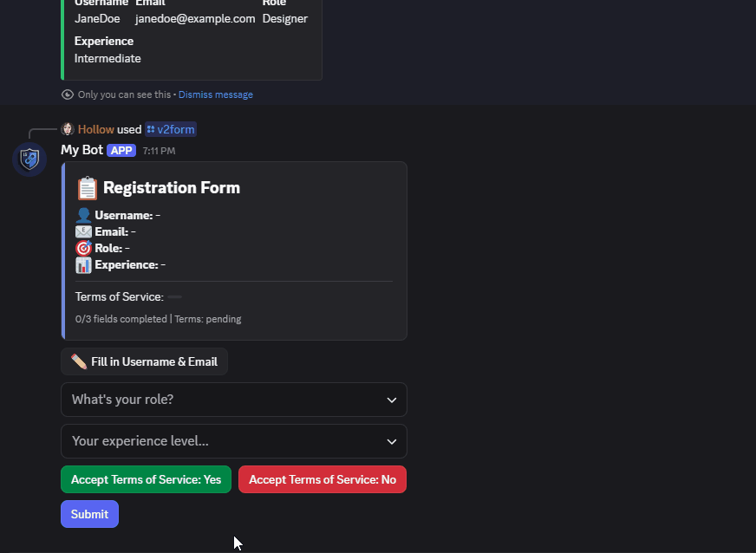Screen dimensions: 756x553
Task: Choose Accept Terms of Service: No
Action: (x=323, y=479)
